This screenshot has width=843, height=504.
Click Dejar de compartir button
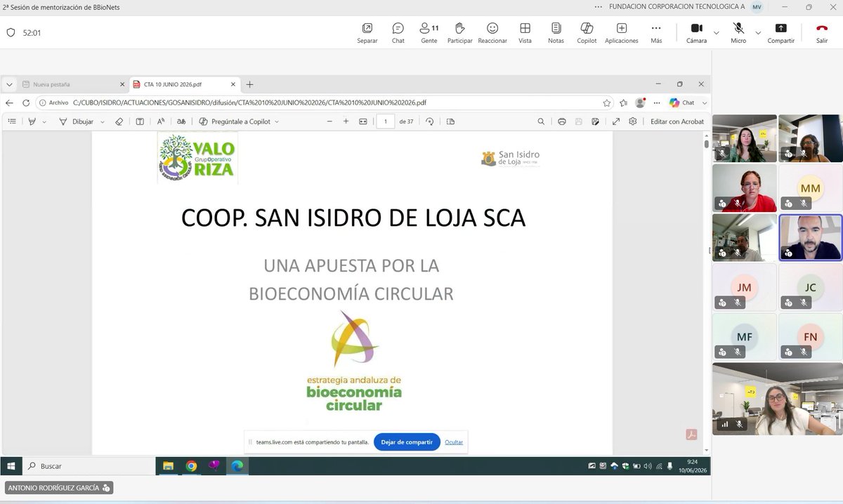[x=407, y=442]
